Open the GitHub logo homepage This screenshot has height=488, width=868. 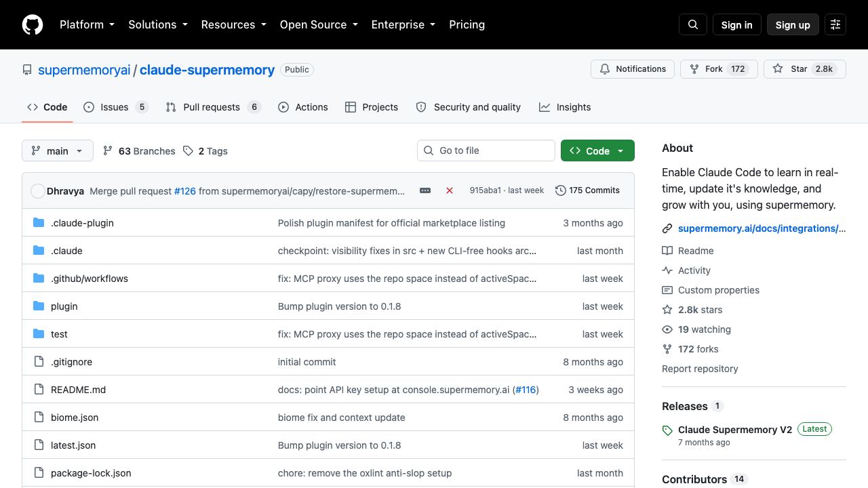[33, 24]
